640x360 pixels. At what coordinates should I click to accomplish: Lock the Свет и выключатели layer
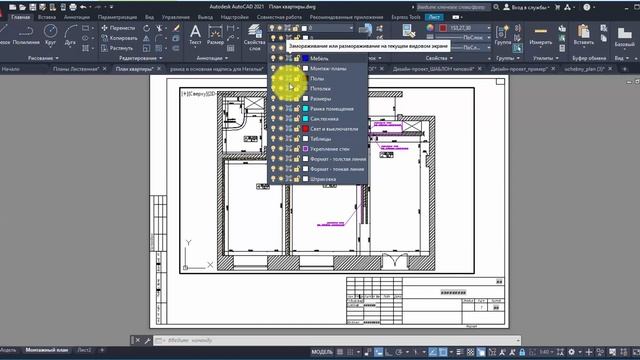297,129
